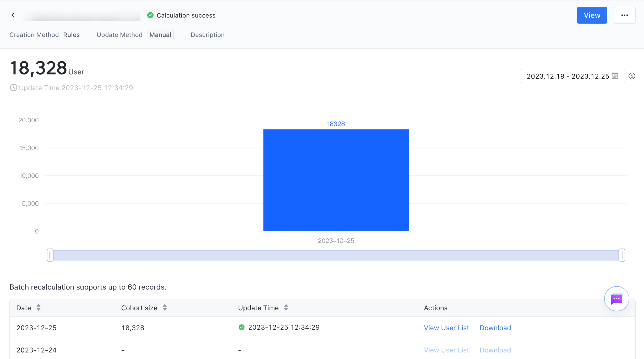This screenshot has height=359, width=644.
Task: Click the Batch recalculation note text
Action: [x=88, y=287]
